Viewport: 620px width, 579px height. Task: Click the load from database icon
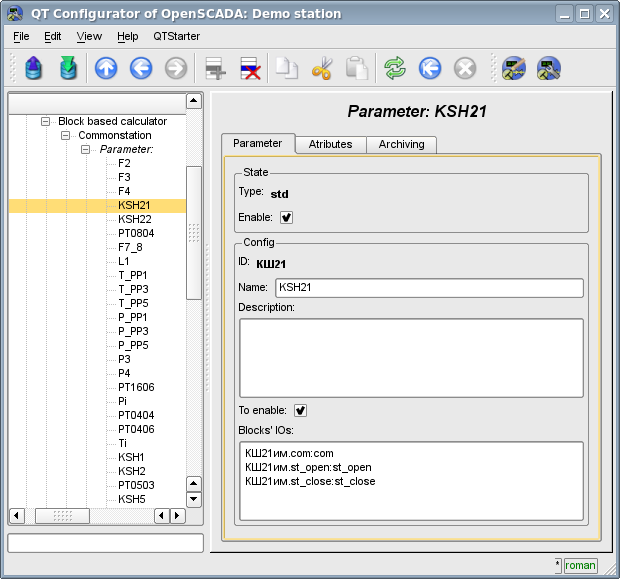(33, 68)
